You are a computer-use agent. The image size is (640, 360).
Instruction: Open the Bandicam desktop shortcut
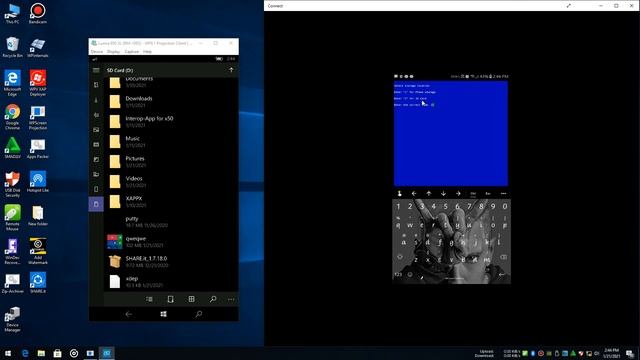pyautogui.click(x=38, y=14)
